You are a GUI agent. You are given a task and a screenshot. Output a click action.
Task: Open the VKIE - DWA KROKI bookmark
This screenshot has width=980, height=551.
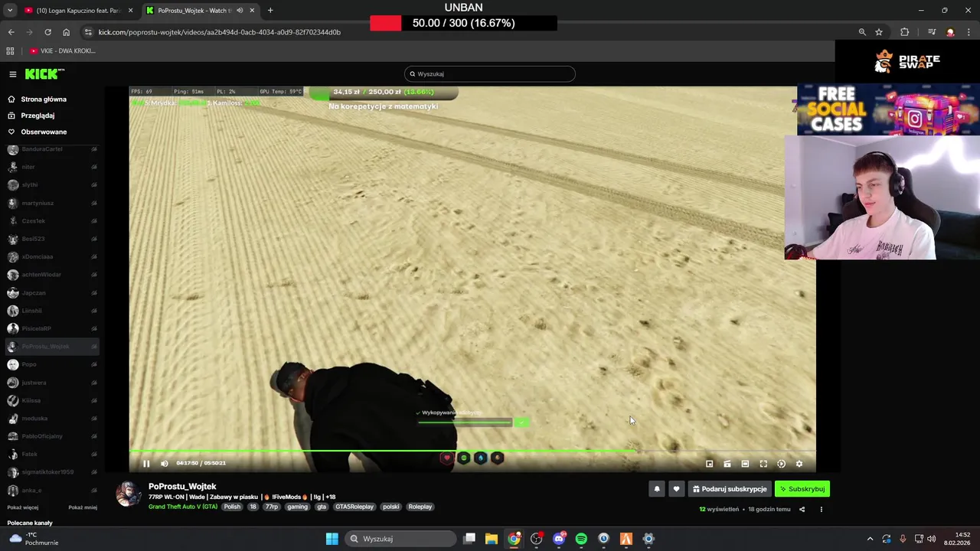click(63, 51)
